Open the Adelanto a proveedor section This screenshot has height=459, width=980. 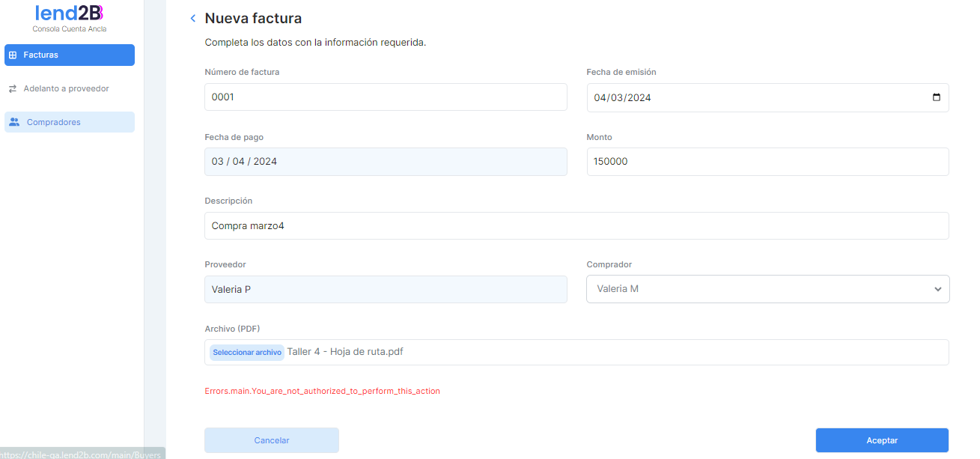pos(66,89)
